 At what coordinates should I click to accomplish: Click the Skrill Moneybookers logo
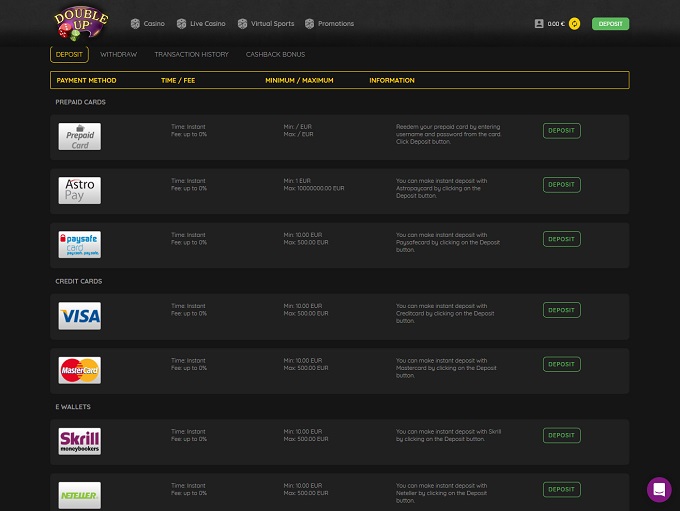[x=80, y=441]
